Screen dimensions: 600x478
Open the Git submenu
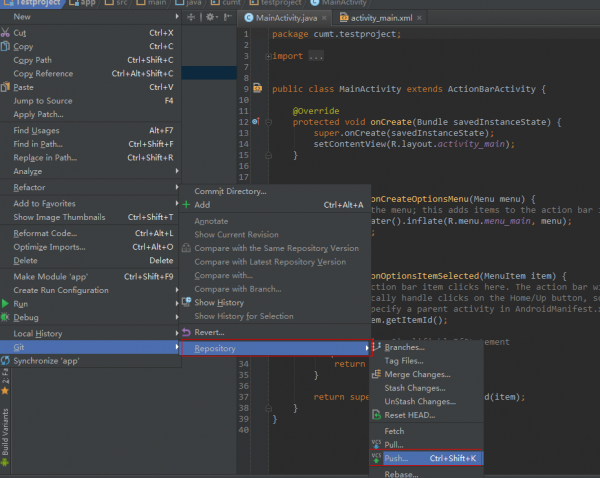pos(90,347)
